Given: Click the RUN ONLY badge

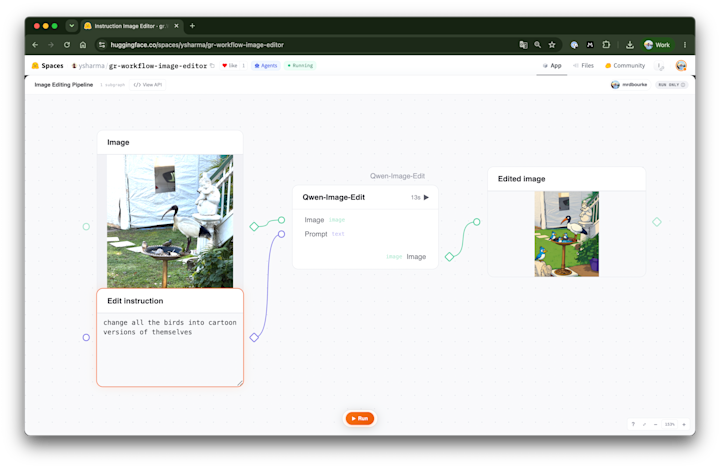Looking at the screenshot, I should point(671,85).
